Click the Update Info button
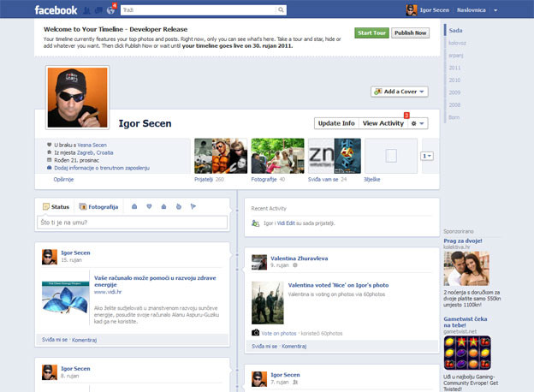534x392 pixels. (336, 123)
